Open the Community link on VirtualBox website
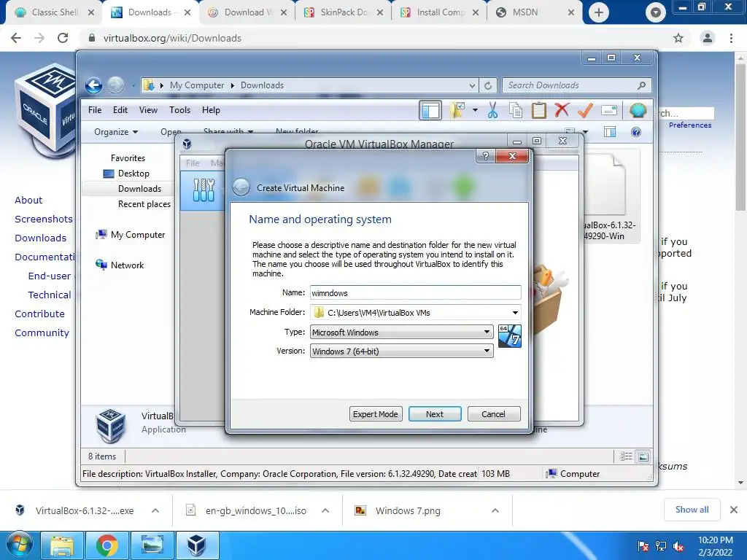This screenshot has height=560, width=747. tap(42, 332)
